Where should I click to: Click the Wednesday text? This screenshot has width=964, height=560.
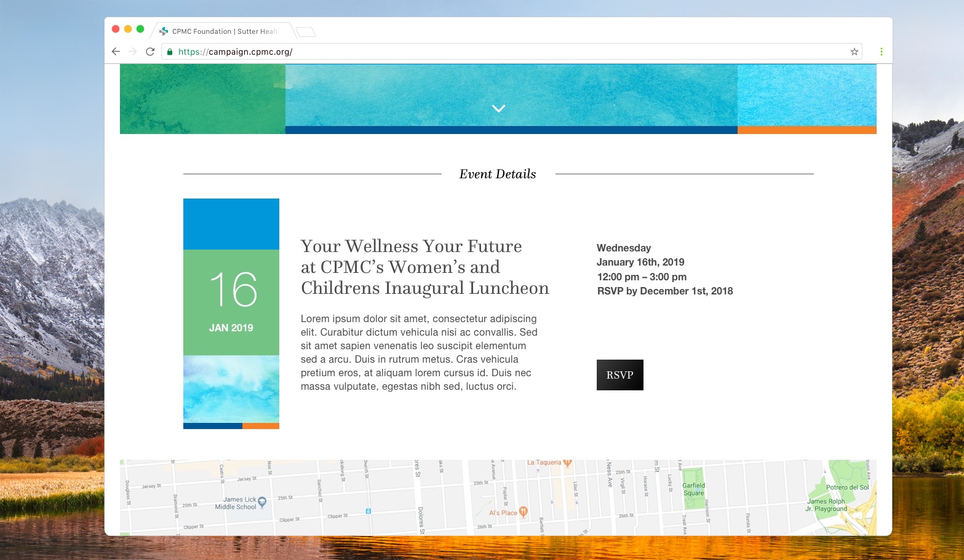624,248
